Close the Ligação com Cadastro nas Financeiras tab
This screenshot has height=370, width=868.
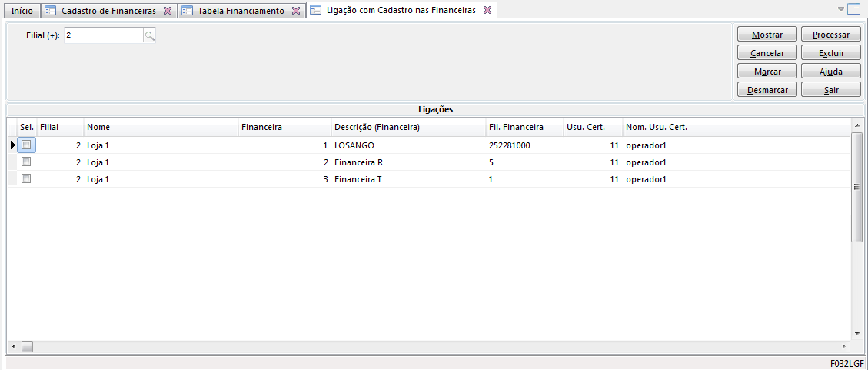pos(487,10)
